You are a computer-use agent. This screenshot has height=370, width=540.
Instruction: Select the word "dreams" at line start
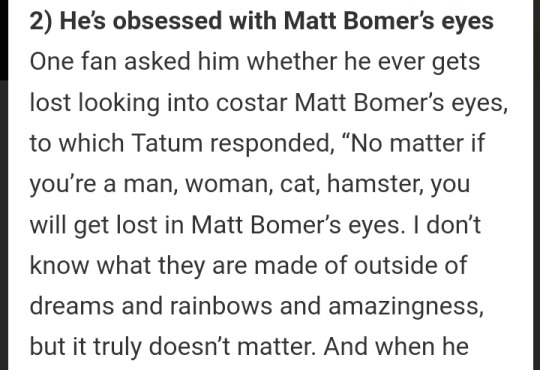(72, 306)
